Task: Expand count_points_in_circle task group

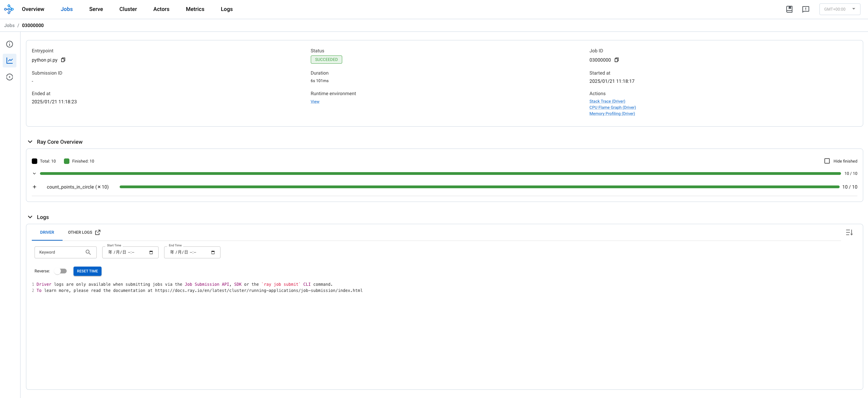Action: [35, 187]
